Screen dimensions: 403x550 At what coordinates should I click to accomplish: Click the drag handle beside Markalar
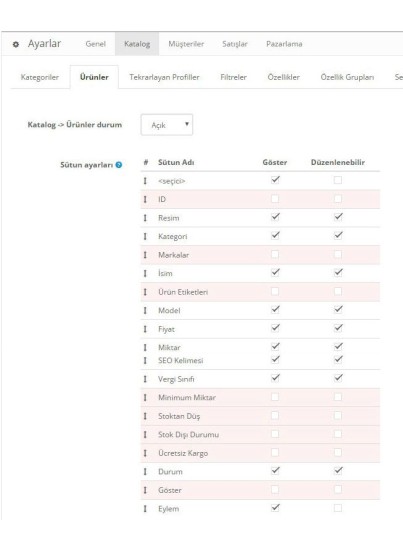point(145,255)
